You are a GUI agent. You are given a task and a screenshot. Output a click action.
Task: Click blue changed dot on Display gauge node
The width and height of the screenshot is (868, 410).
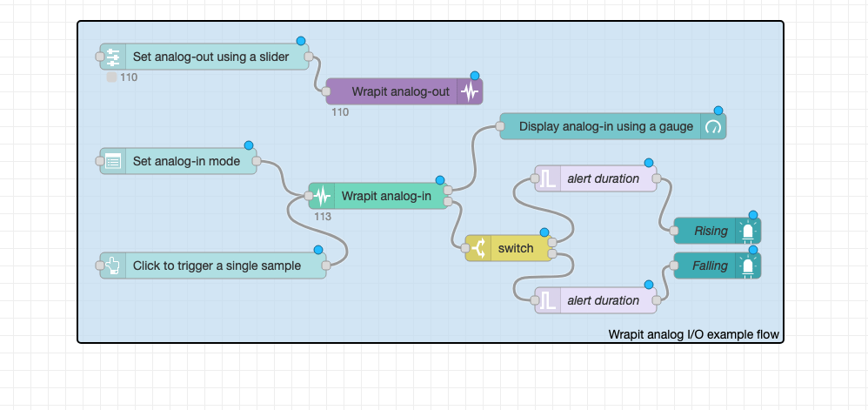(718, 111)
